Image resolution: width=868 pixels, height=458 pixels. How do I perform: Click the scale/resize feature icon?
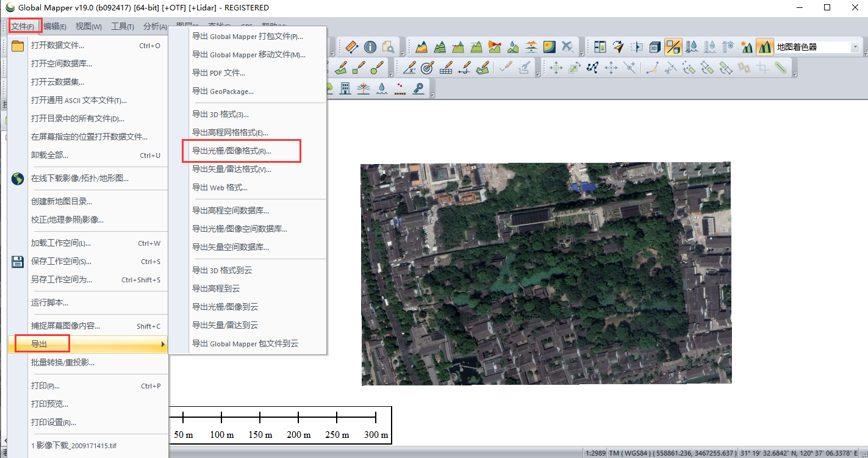click(574, 68)
